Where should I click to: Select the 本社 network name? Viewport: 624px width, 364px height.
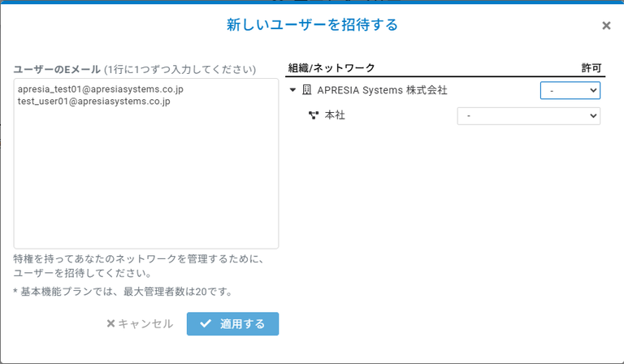pyautogui.click(x=335, y=116)
